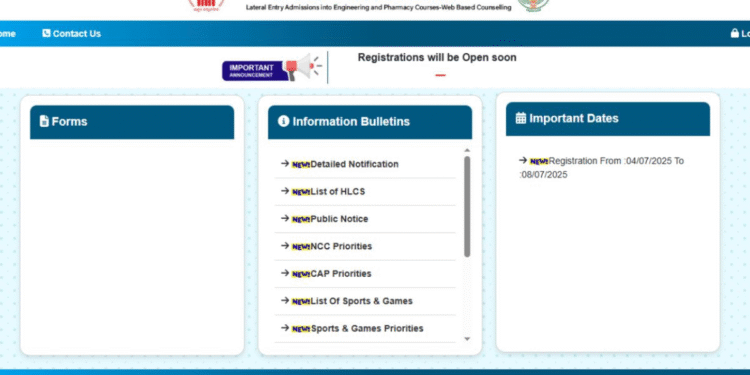Click the phone icon beside Contact Us
Screen dimensions: 750x375
coord(46,33)
